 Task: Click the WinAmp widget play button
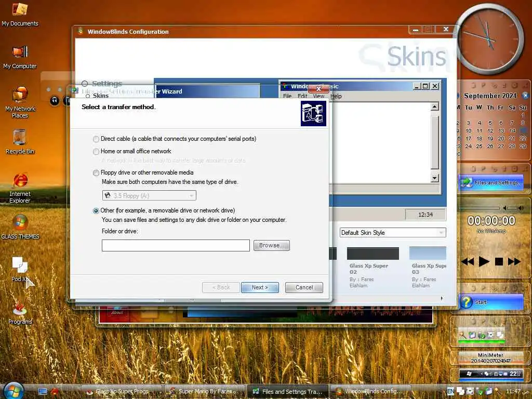tap(484, 261)
